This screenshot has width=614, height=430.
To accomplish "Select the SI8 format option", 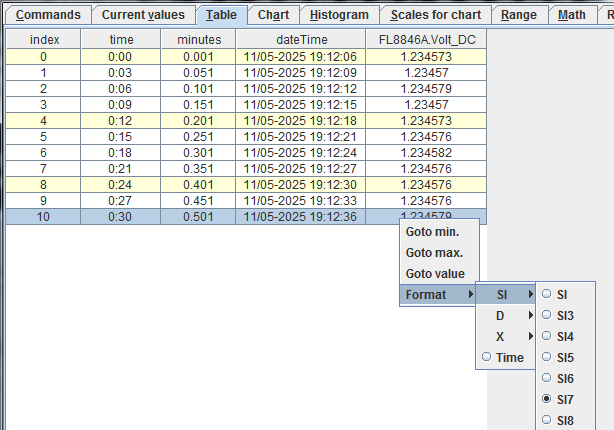I will point(564,420).
